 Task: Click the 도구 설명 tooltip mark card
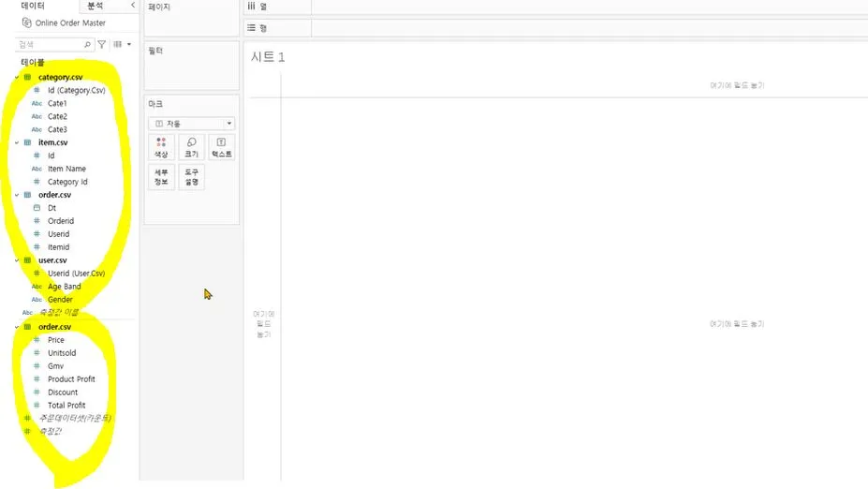[192, 177]
